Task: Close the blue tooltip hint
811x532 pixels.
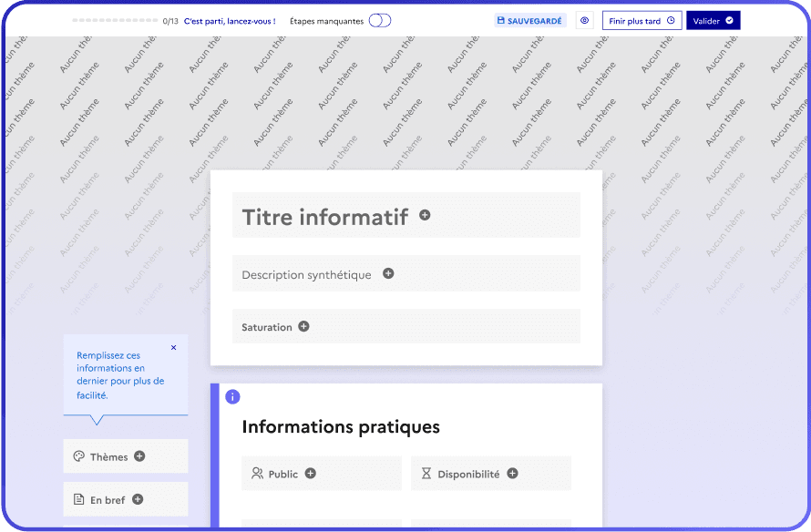Action: [x=174, y=347]
